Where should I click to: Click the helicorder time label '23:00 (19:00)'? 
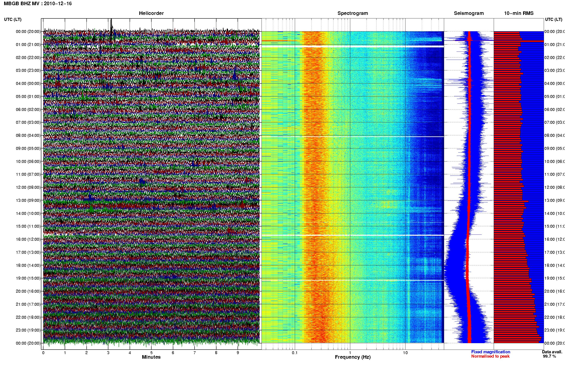28,330
